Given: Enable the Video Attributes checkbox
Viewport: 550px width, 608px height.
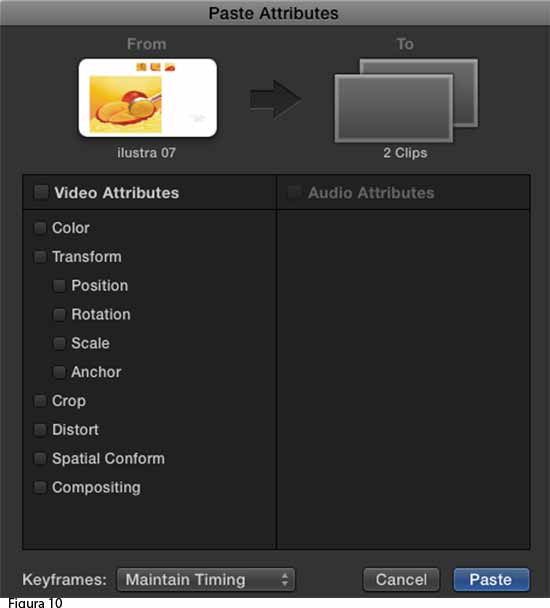Looking at the screenshot, I should click(x=42, y=192).
